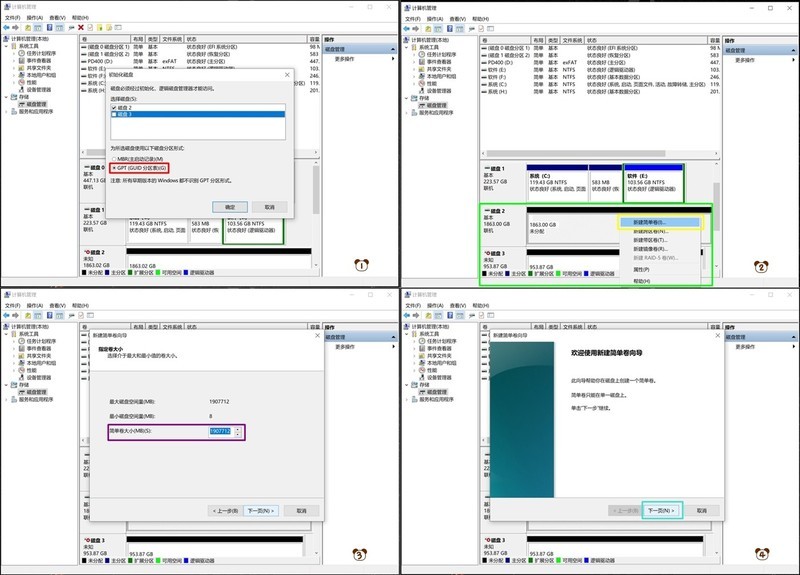Choose 新建简单卷 from the disk context menu

[x=660, y=222]
